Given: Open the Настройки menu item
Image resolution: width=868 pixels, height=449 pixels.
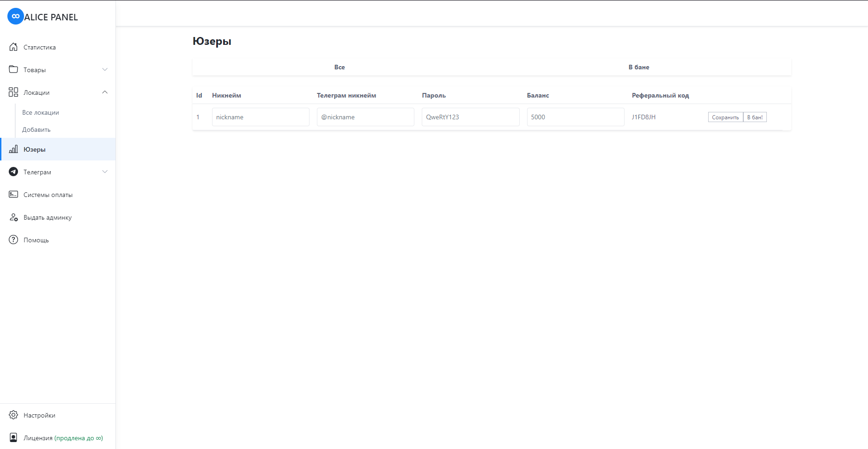Looking at the screenshot, I should [58, 415].
